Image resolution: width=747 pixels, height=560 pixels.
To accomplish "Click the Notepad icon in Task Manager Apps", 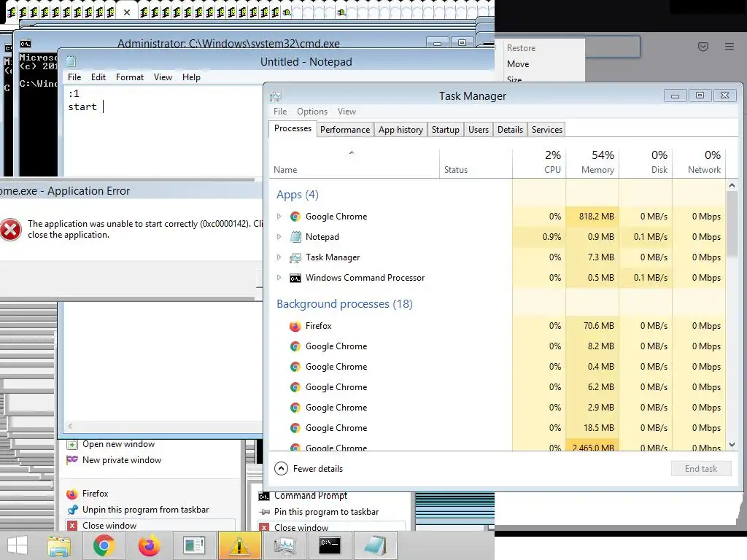I will click(295, 237).
